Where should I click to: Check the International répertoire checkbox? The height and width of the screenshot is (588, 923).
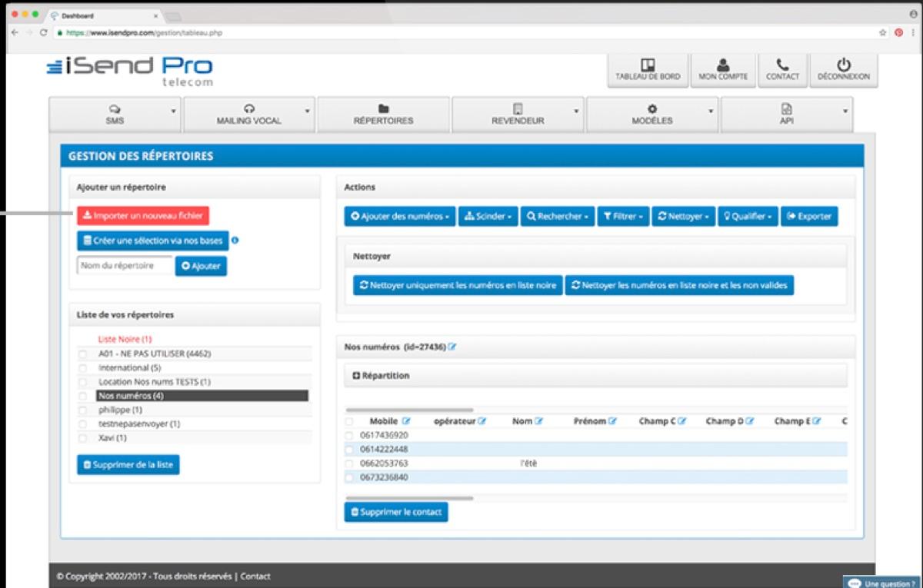tap(82, 368)
